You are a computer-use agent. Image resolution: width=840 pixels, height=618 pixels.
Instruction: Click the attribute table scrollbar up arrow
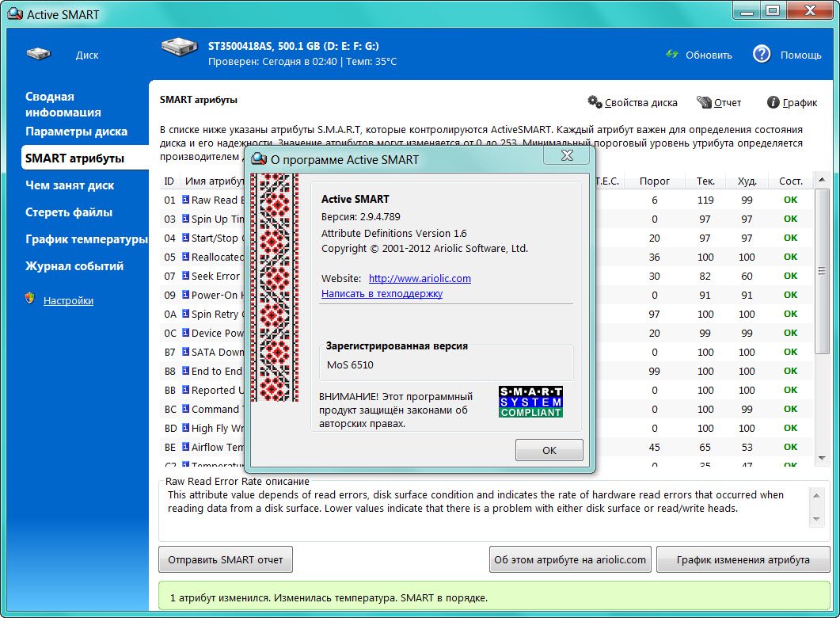(822, 180)
